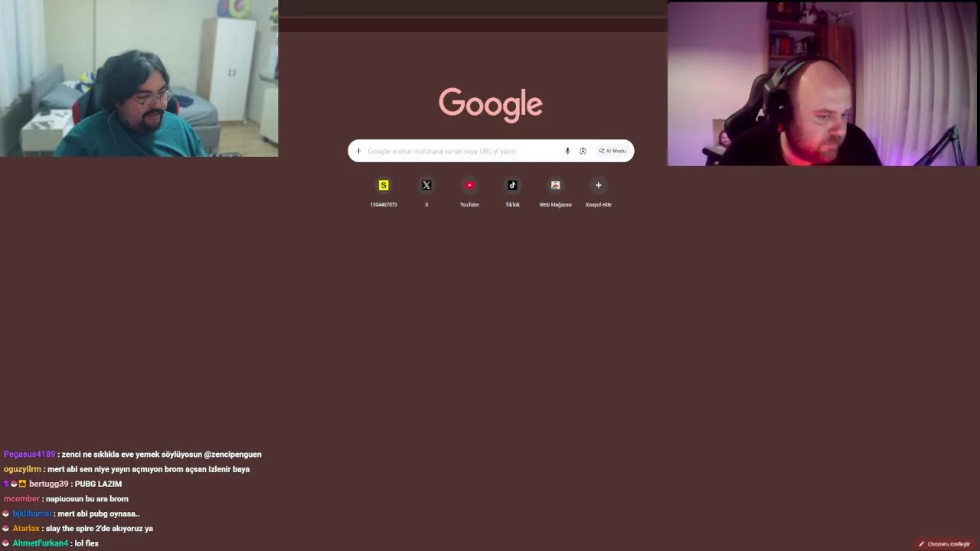Open Google Lens image search icon
The image size is (980, 551).
click(583, 151)
